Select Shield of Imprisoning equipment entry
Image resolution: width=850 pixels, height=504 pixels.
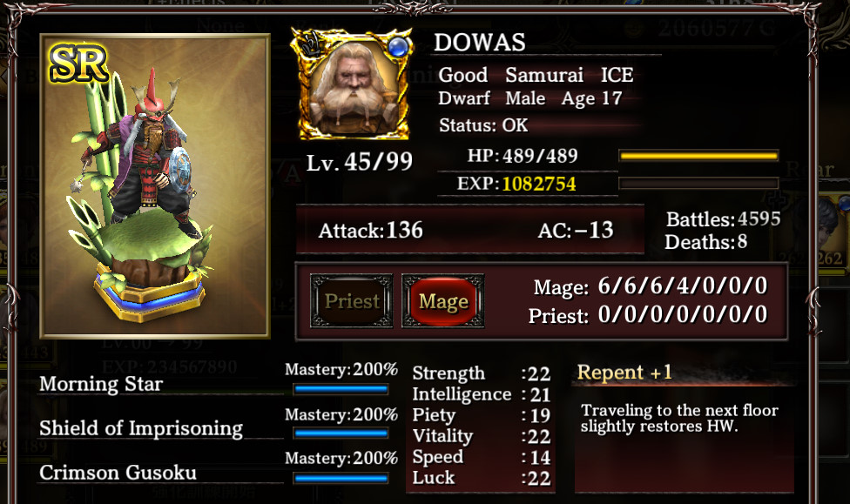[141, 428]
